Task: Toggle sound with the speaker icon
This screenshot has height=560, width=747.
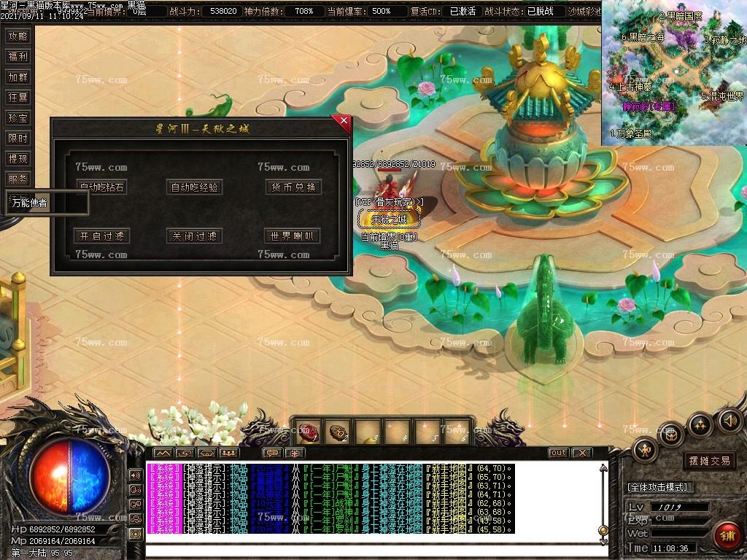Action: point(730,420)
